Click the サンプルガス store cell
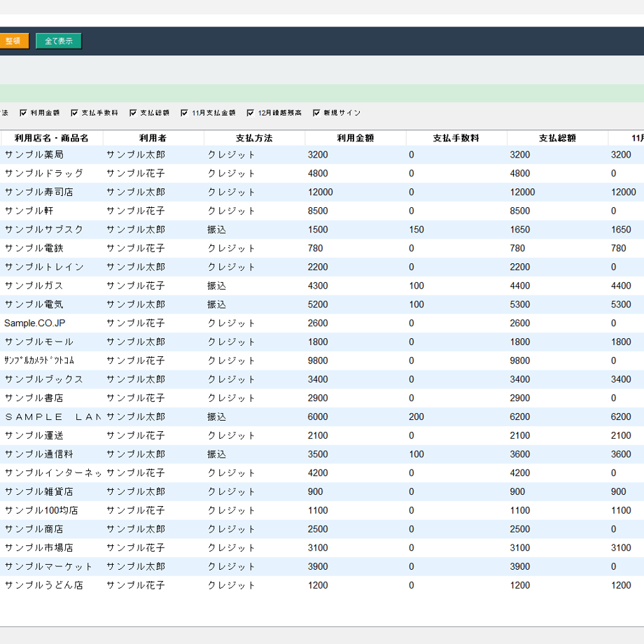Image resolution: width=644 pixels, height=644 pixels. 34,286
